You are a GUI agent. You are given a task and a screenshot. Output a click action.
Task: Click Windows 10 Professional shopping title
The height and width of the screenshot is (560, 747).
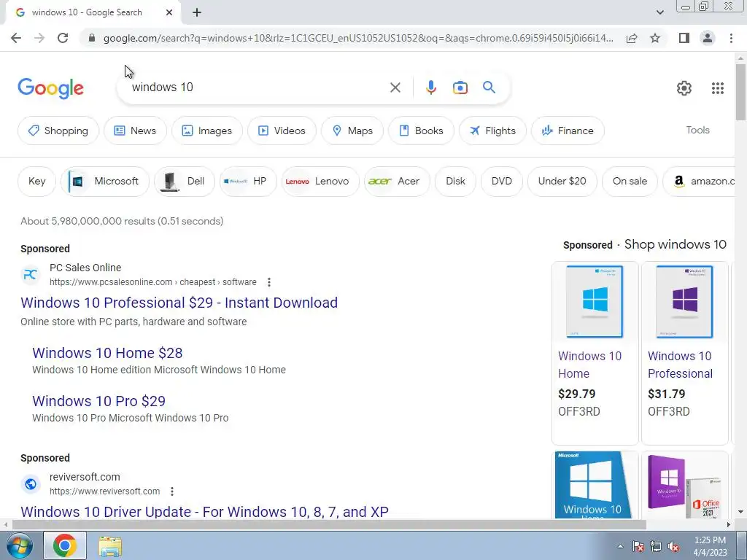[681, 365]
